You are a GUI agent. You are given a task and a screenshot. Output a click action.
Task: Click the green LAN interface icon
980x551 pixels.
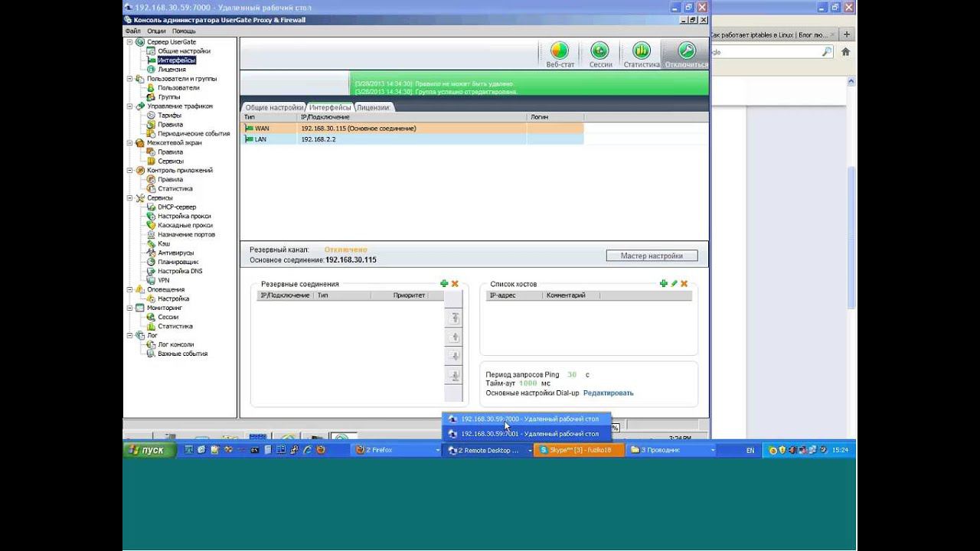[x=249, y=139]
